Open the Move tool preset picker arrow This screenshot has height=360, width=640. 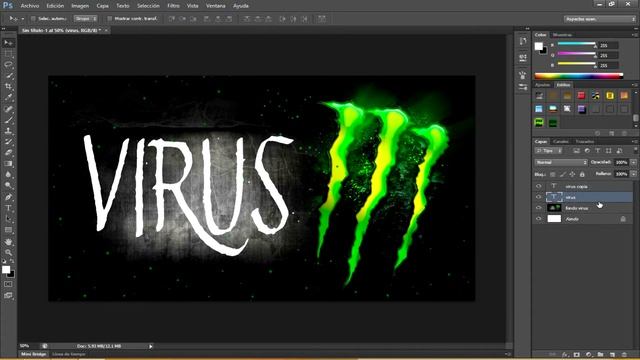coord(23,19)
